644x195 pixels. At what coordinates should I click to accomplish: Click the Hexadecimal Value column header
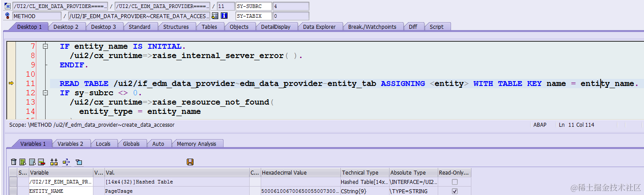coord(300,172)
